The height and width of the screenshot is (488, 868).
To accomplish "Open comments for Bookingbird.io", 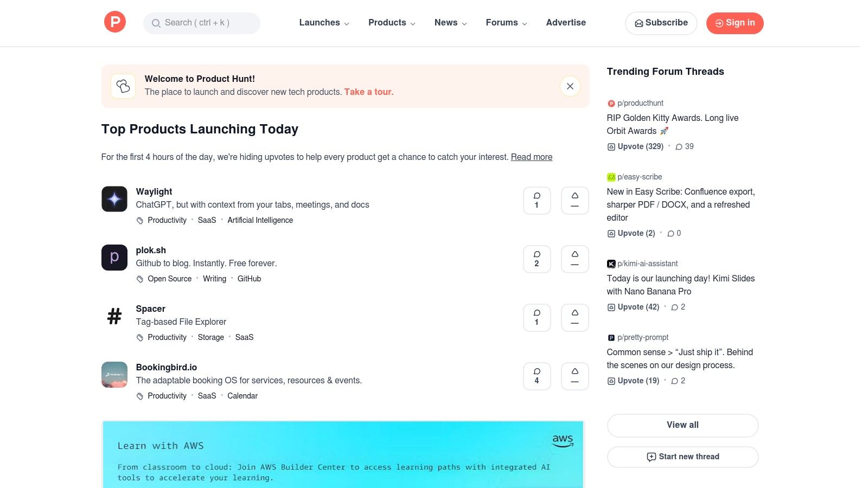I will pyautogui.click(x=537, y=376).
